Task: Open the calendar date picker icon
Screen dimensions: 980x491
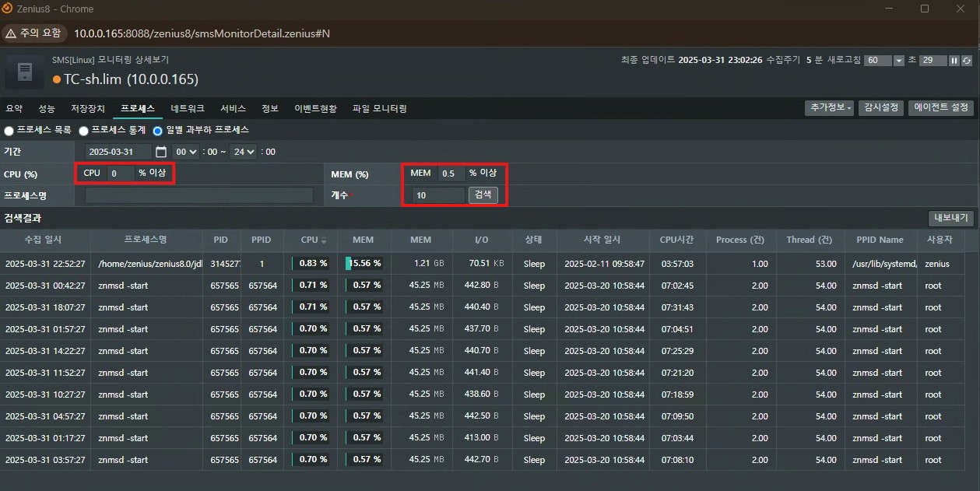Action: [x=161, y=152]
